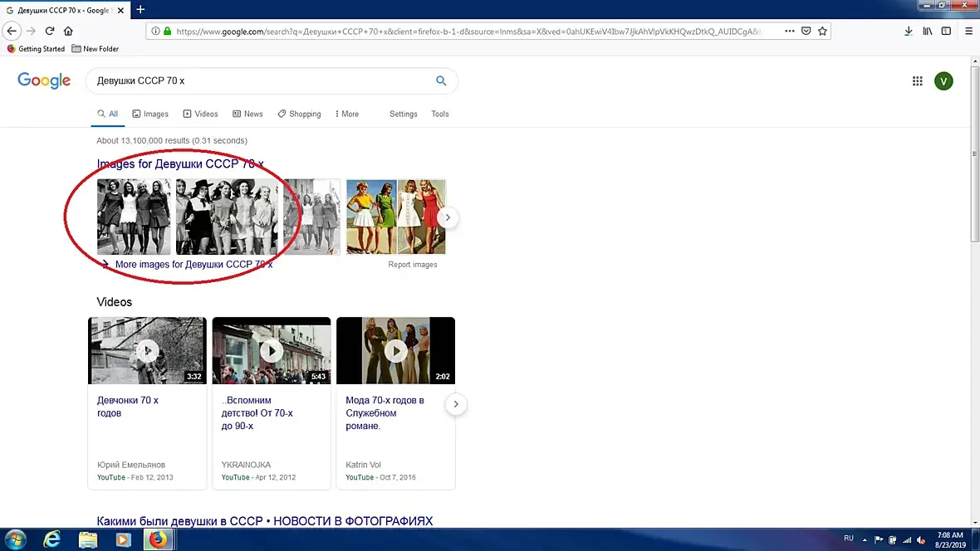
Task: Click the green padlock security icon
Action: point(167,32)
